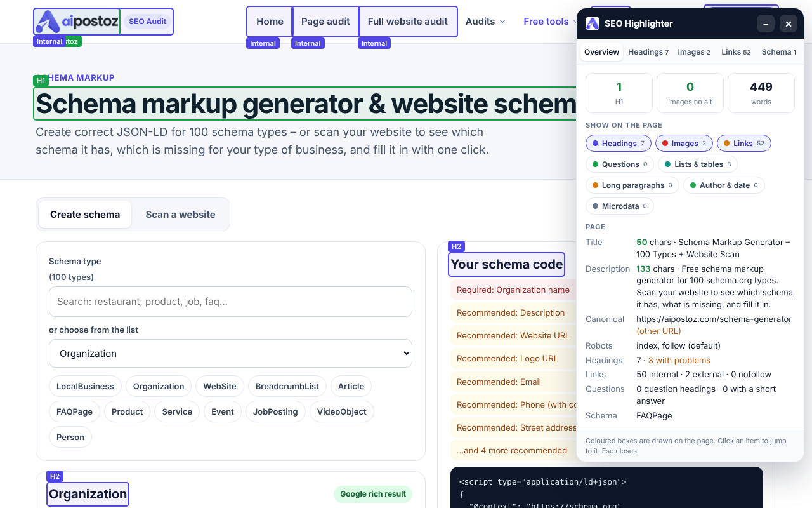
Task: Click the SEO Highlighter panel logo icon
Action: (593, 23)
